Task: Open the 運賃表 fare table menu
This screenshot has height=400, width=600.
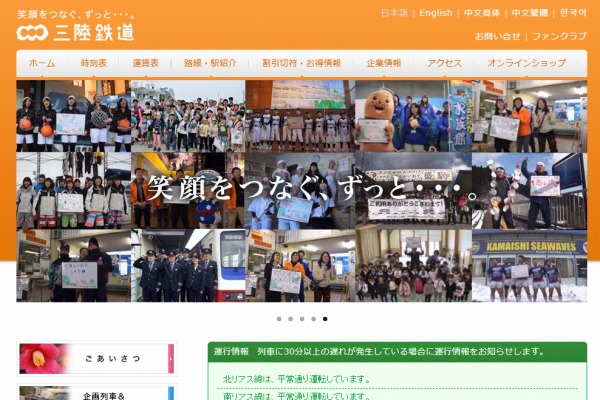Action: coord(145,63)
